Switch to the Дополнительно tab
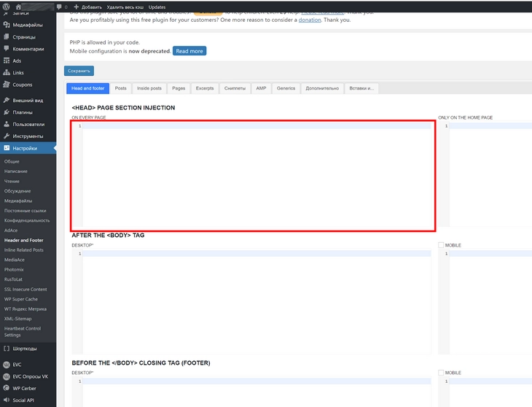 tap(322, 88)
